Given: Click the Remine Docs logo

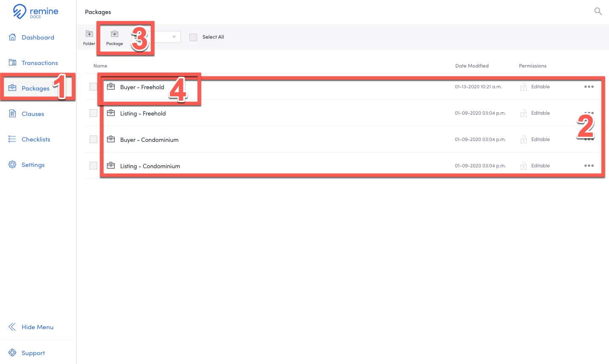Looking at the screenshot, I should pos(36,11).
